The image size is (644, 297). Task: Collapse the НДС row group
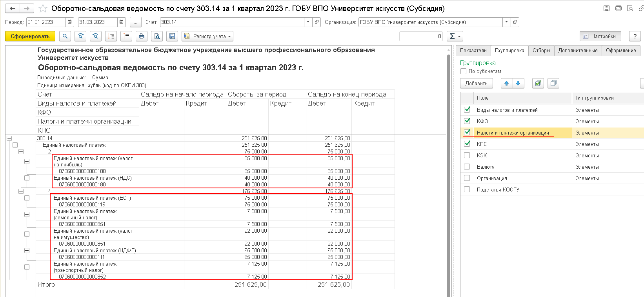27,178
